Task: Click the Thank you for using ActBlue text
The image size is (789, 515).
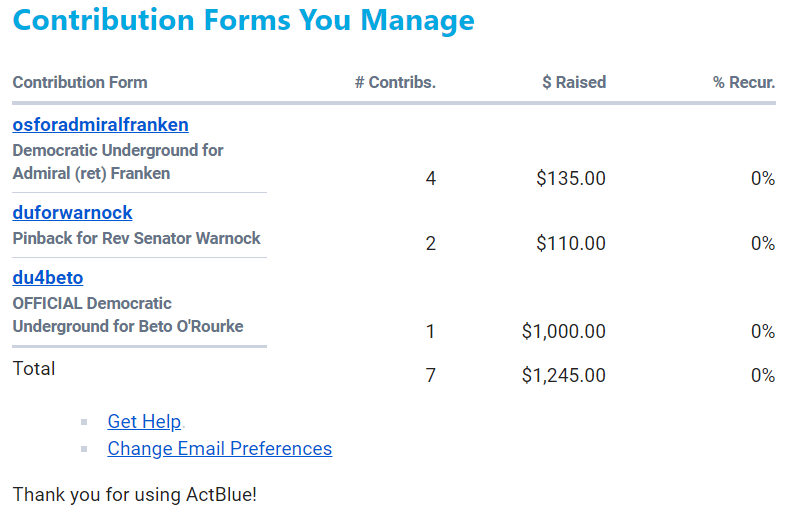Action: click(135, 494)
